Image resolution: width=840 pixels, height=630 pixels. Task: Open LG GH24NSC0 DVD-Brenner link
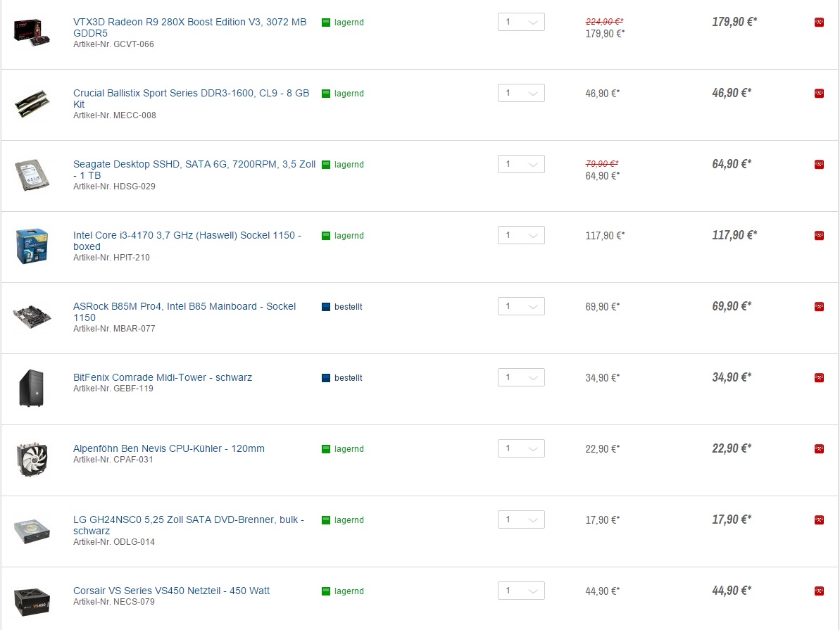[189, 525]
